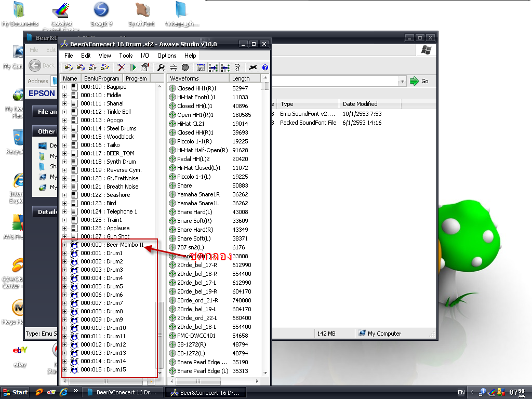
Task: Expand the 000:117 : BEER_TOM node
Action: [x=64, y=153]
